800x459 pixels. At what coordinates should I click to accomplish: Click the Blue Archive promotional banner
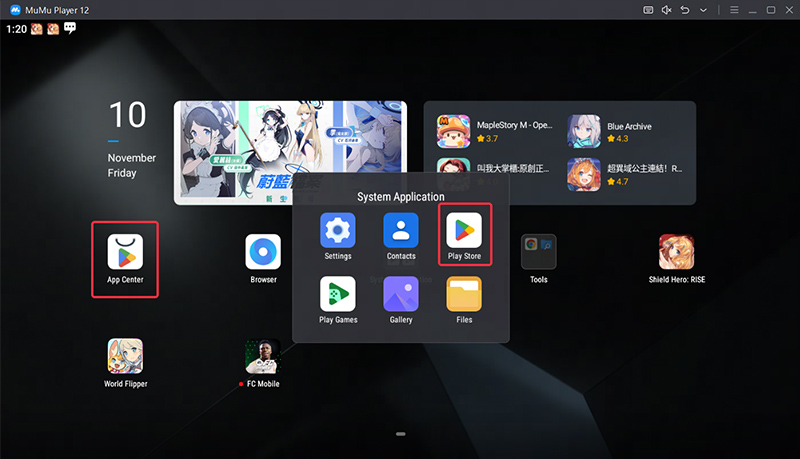tap(290, 152)
